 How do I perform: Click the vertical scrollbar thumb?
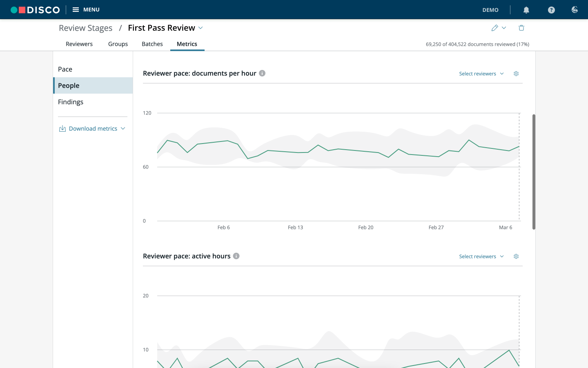(534, 172)
